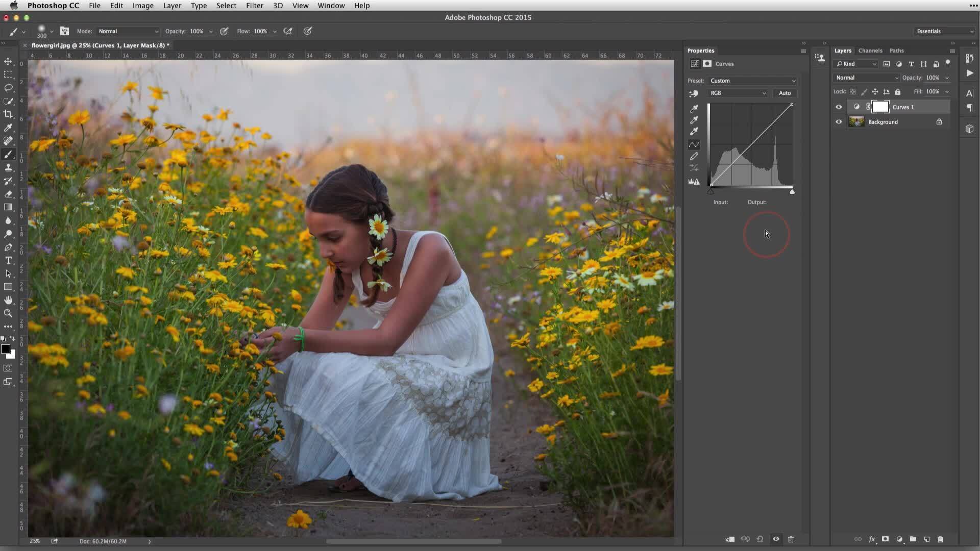The image size is (980, 551).
Task: Select the Crop tool
Action: (x=8, y=114)
